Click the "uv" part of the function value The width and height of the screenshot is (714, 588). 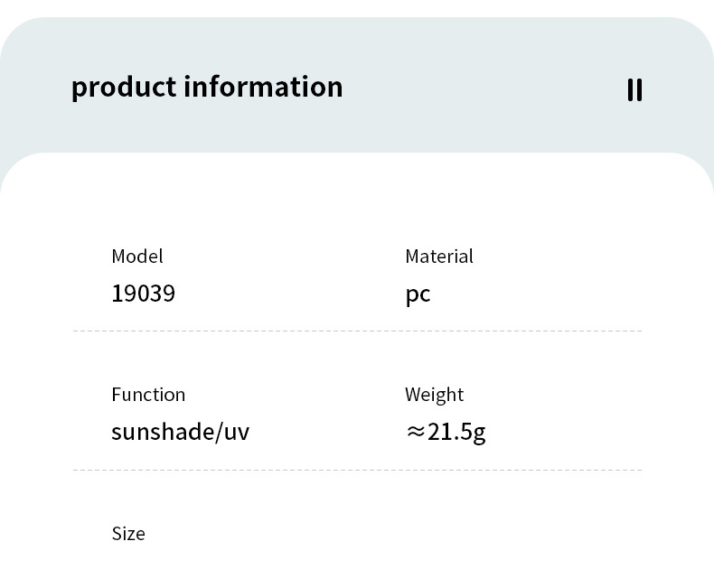click(x=236, y=433)
